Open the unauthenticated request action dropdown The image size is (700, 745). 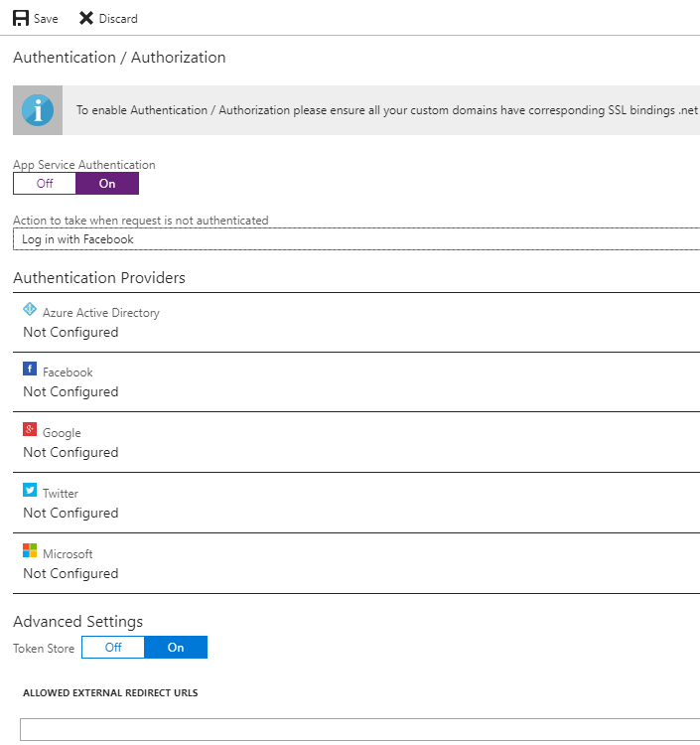[356, 239]
